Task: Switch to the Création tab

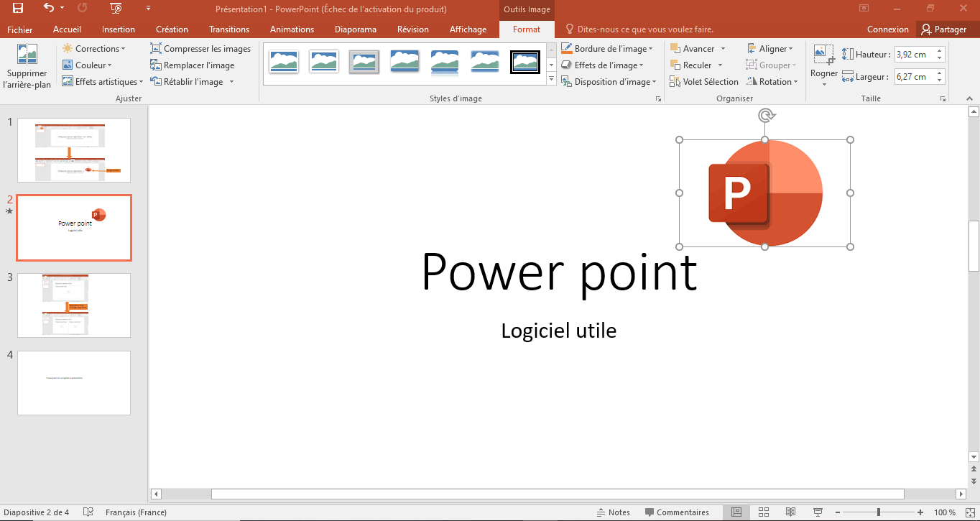Action: pos(172,29)
